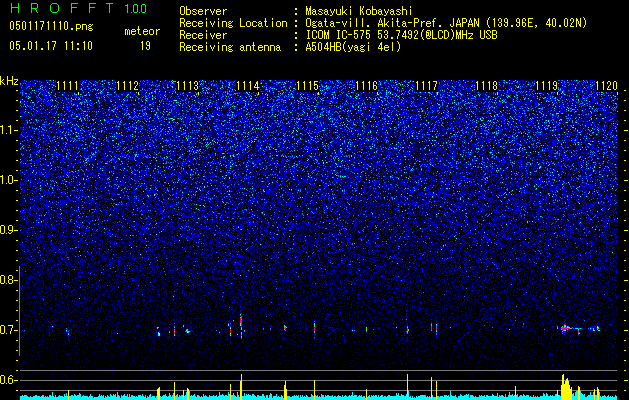Click the 1117 time marker

(x=426, y=86)
